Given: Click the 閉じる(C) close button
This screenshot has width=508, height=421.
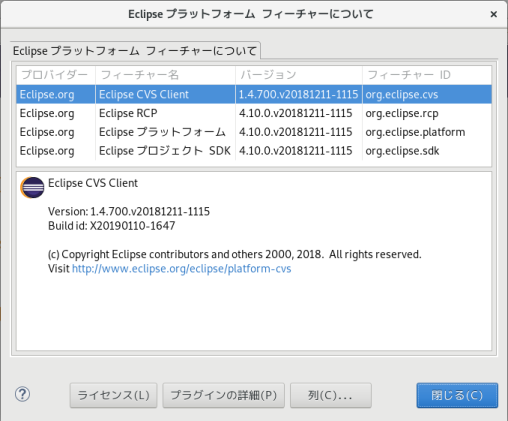Looking at the screenshot, I should point(457,395).
